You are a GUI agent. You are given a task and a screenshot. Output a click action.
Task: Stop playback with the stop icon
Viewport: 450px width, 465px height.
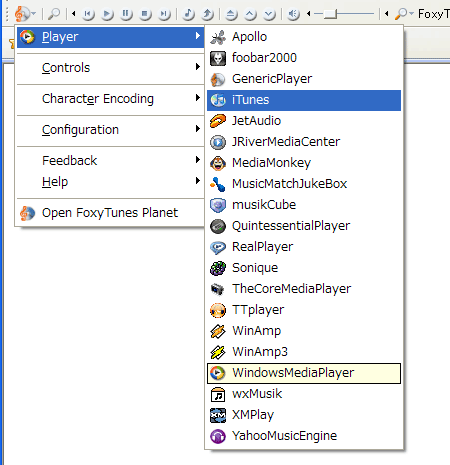coord(145,14)
